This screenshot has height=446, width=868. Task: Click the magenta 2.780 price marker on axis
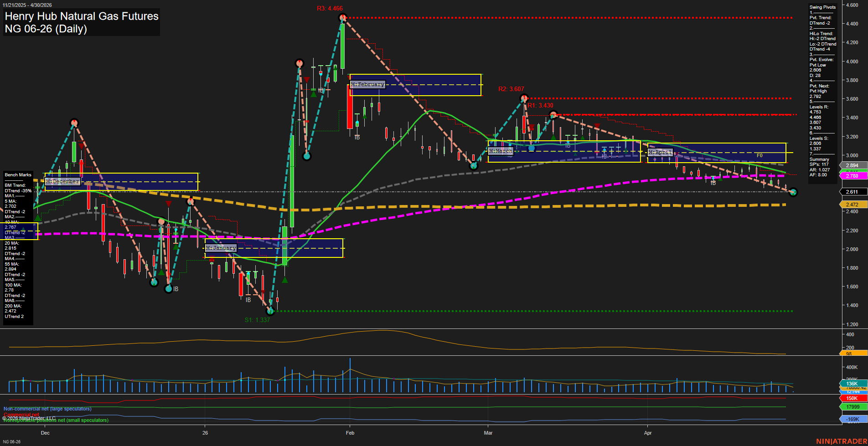852,175
